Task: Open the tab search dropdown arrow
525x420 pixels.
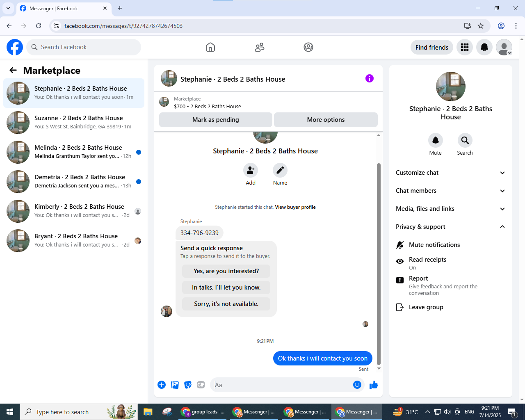Action: [8, 8]
